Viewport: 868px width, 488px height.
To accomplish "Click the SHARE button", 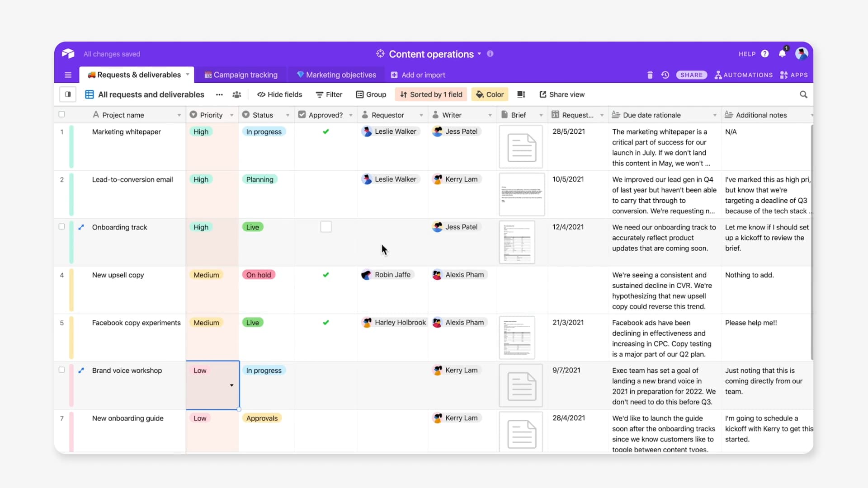I will [x=691, y=75].
